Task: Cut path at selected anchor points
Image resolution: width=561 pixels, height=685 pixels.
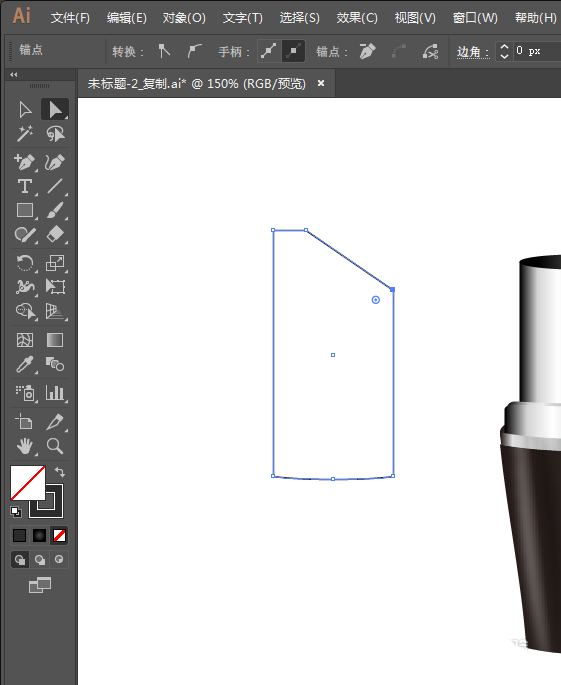Action: [430, 51]
